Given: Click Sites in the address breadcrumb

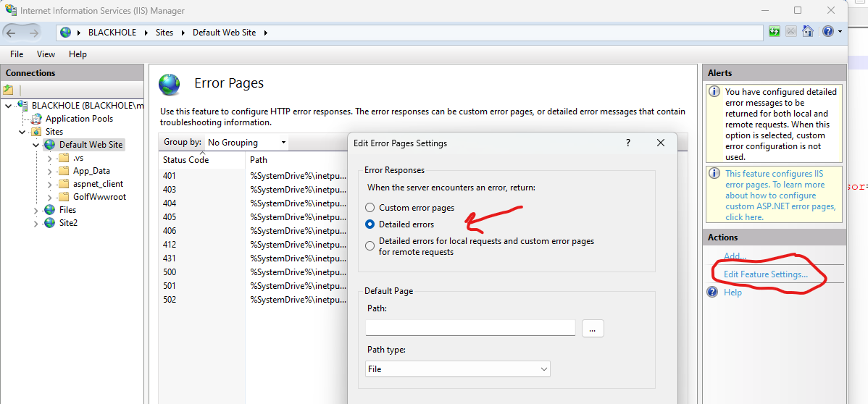Looking at the screenshot, I should (x=164, y=33).
